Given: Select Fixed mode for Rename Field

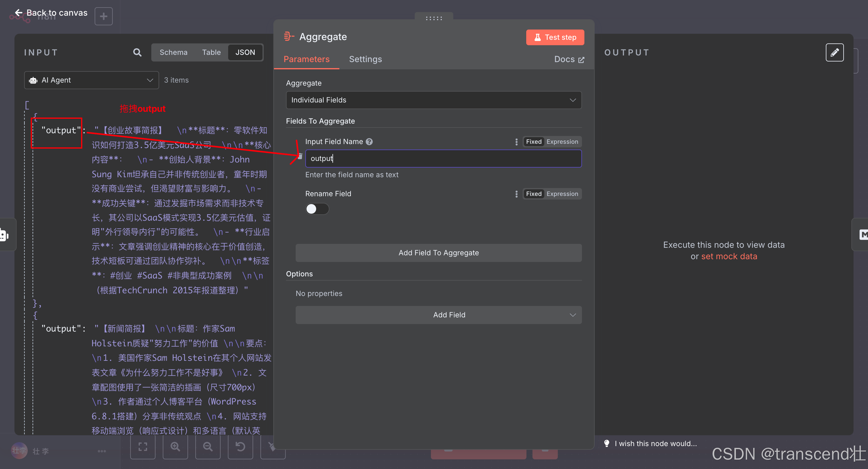Looking at the screenshot, I should (x=534, y=194).
